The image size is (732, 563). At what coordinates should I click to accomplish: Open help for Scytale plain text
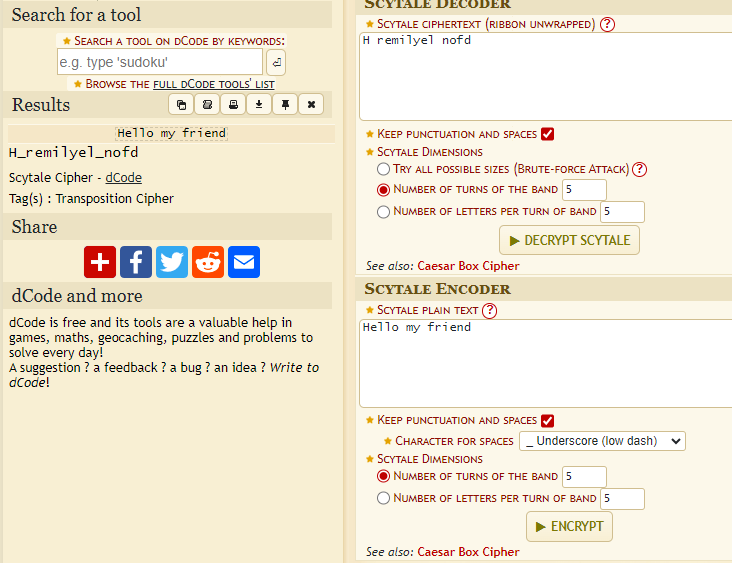pyautogui.click(x=489, y=310)
